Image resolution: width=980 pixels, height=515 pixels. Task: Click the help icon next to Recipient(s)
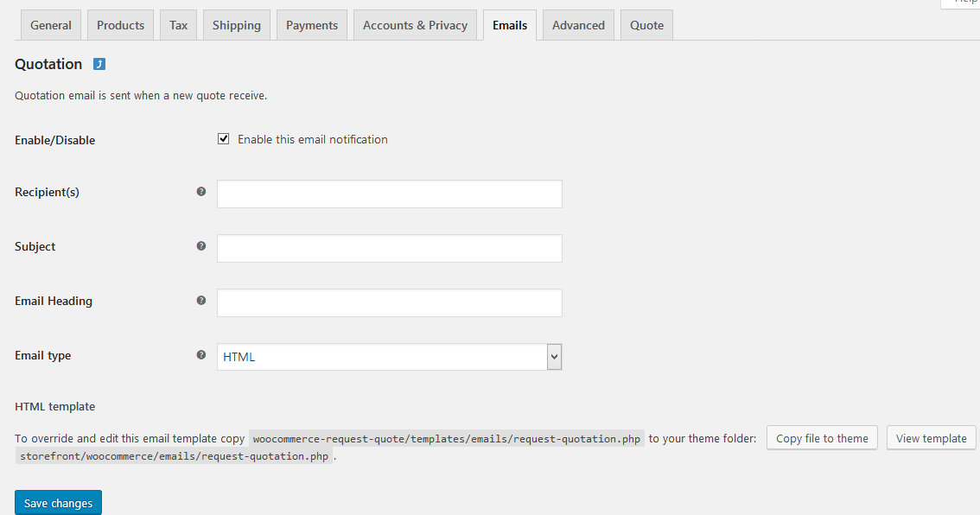click(200, 191)
